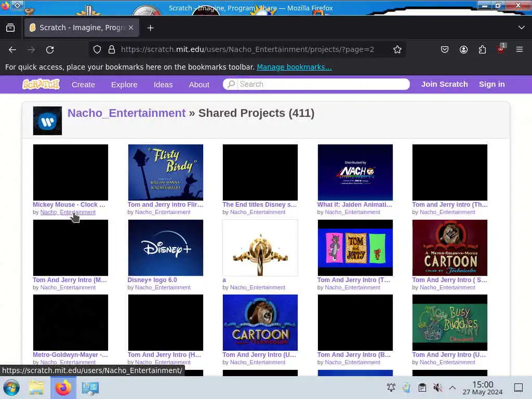Expand the list all tabs dropdown
532x399 pixels.
[x=522, y=28]
